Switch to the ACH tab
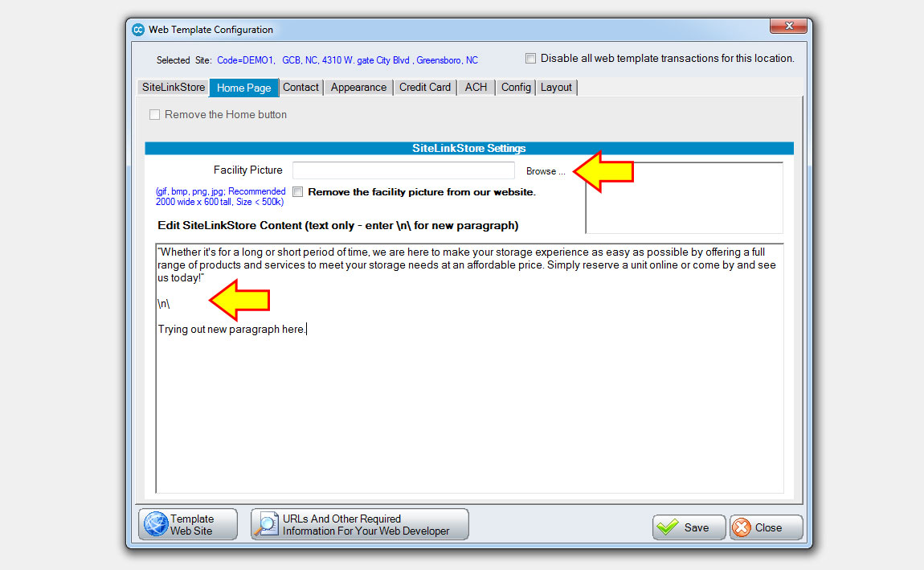The width and height of the screenshot is (924, 570). tap(476, 87)
